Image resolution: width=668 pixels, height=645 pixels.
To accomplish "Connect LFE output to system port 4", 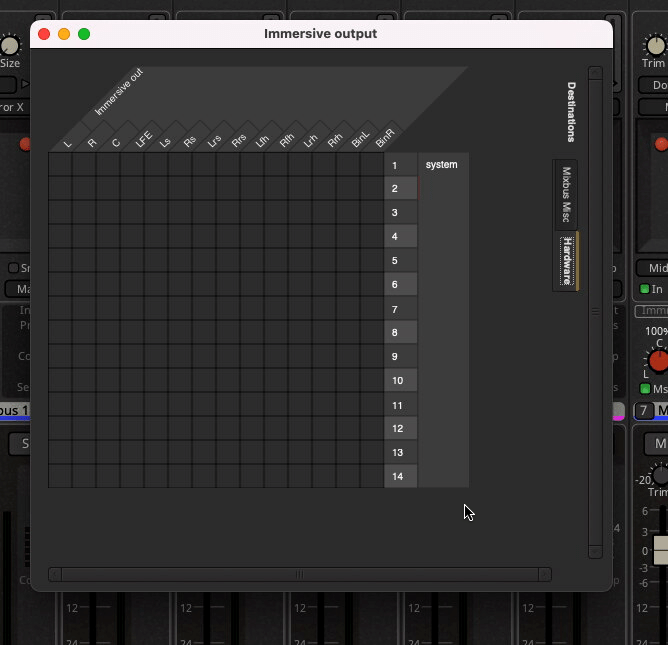I will click(x=132, y=236).
